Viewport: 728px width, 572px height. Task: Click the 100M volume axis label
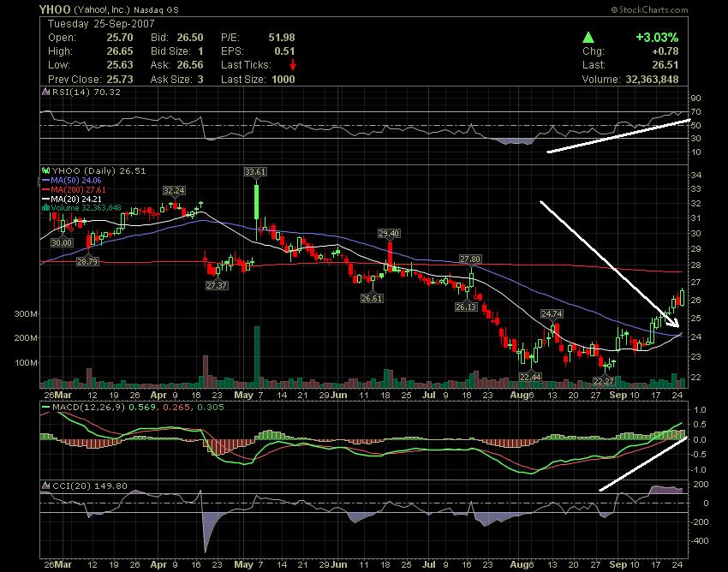click(26, 362)
